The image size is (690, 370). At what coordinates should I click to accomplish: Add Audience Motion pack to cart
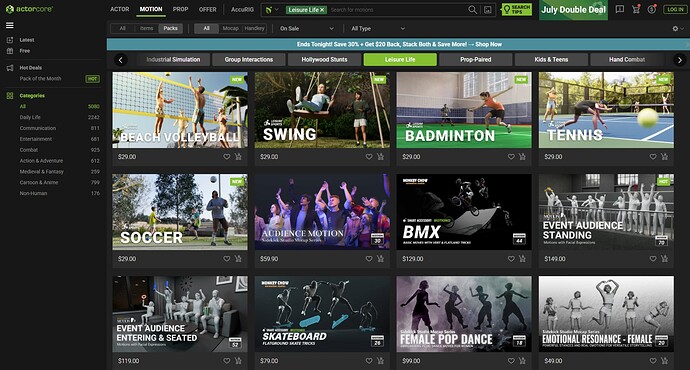[380, 259]
